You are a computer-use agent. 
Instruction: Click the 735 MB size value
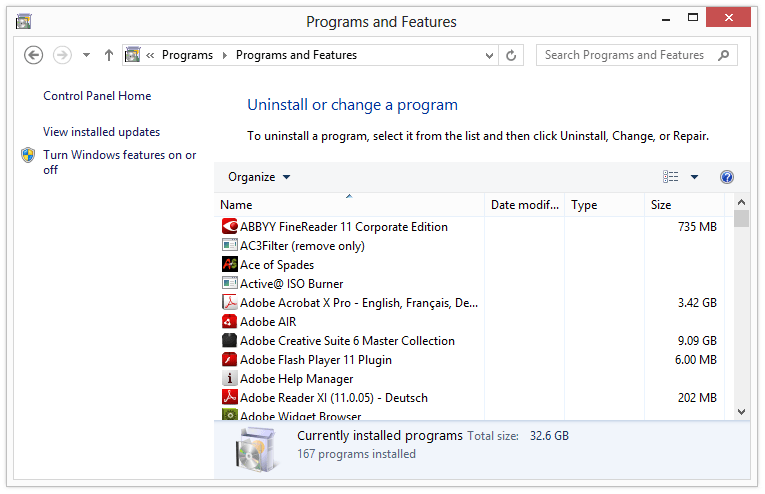[x=697, y=227]
